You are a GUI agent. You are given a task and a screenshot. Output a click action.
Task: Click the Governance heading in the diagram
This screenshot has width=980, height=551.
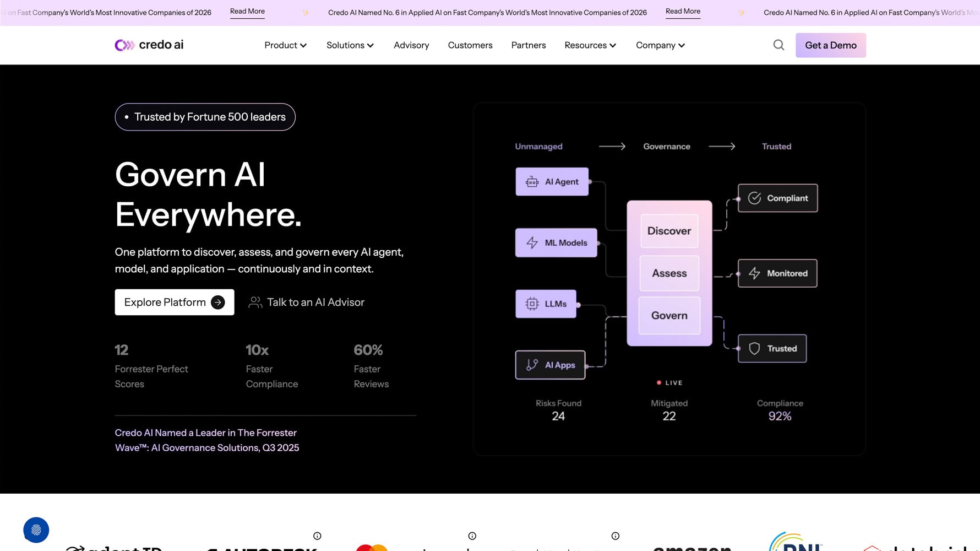coord(666,147)
